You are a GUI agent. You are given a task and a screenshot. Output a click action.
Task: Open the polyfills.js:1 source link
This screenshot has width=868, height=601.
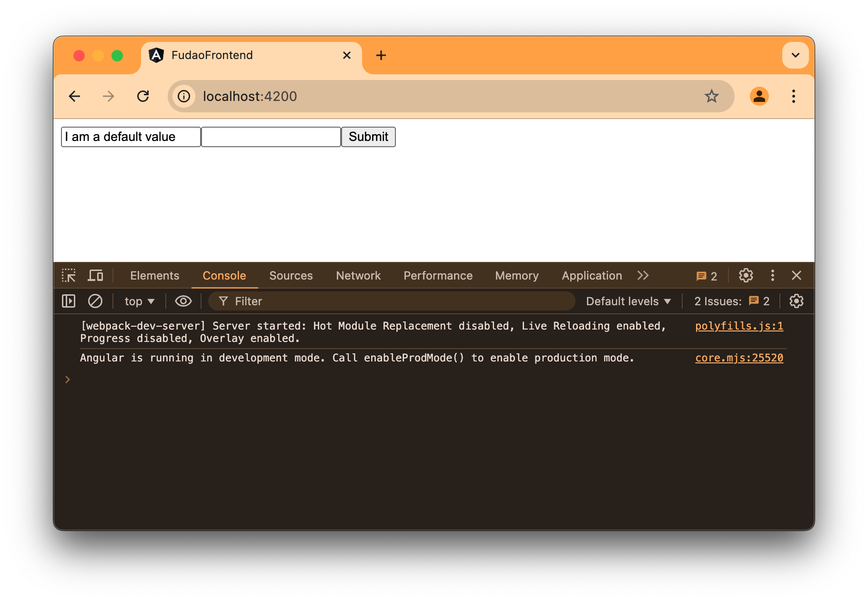[x=738, y=326]
